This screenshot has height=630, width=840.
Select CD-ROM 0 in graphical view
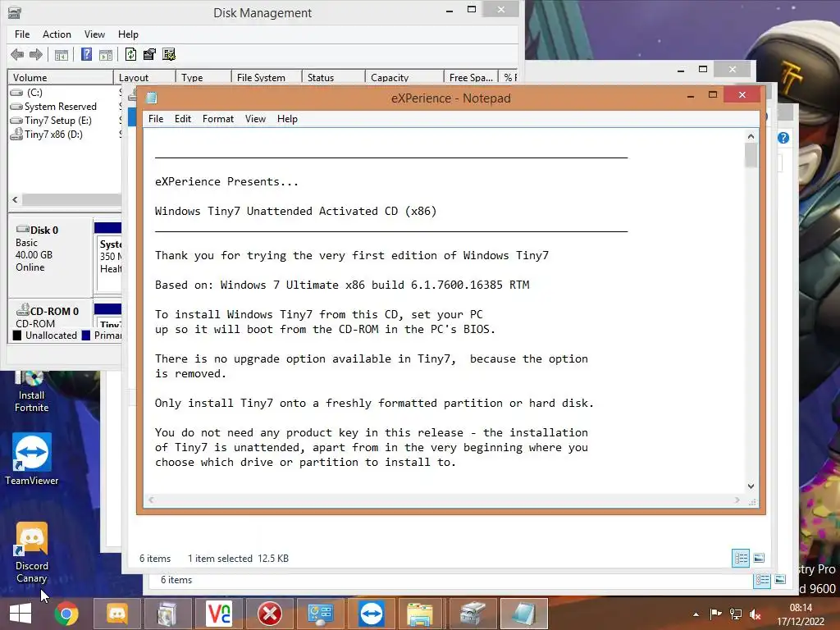(50, 315)
